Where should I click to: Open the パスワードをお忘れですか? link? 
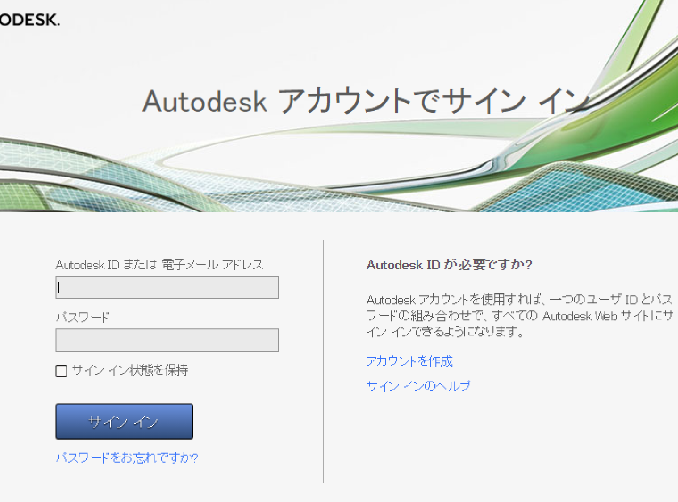click(x=127, y=458)
